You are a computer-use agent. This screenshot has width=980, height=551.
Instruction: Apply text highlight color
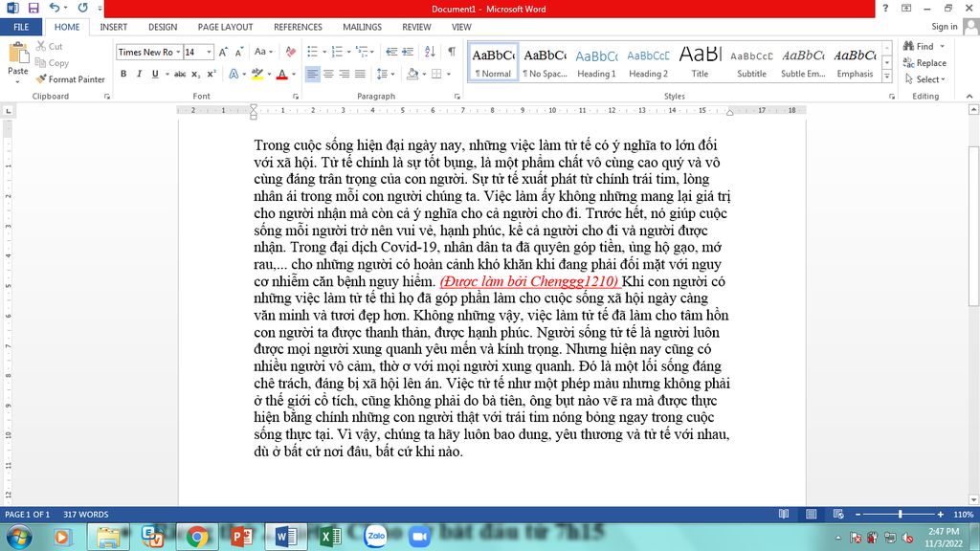(x=256, y=74)
